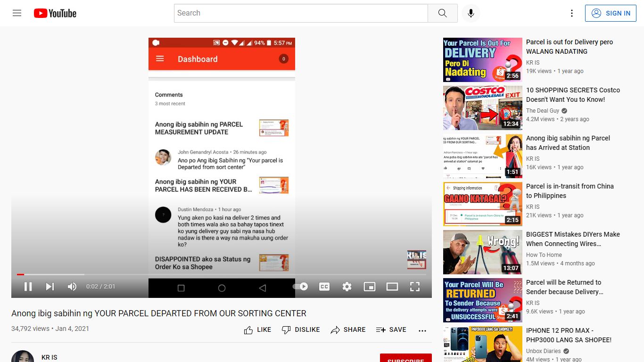Click the video title text
Viewport: 644px width, 362px height.
point(159,313)
